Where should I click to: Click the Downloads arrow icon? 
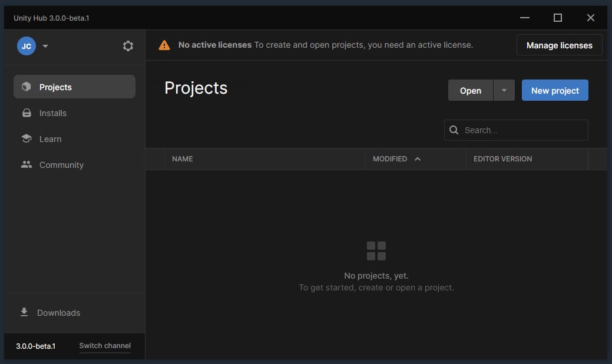(24, 312)
